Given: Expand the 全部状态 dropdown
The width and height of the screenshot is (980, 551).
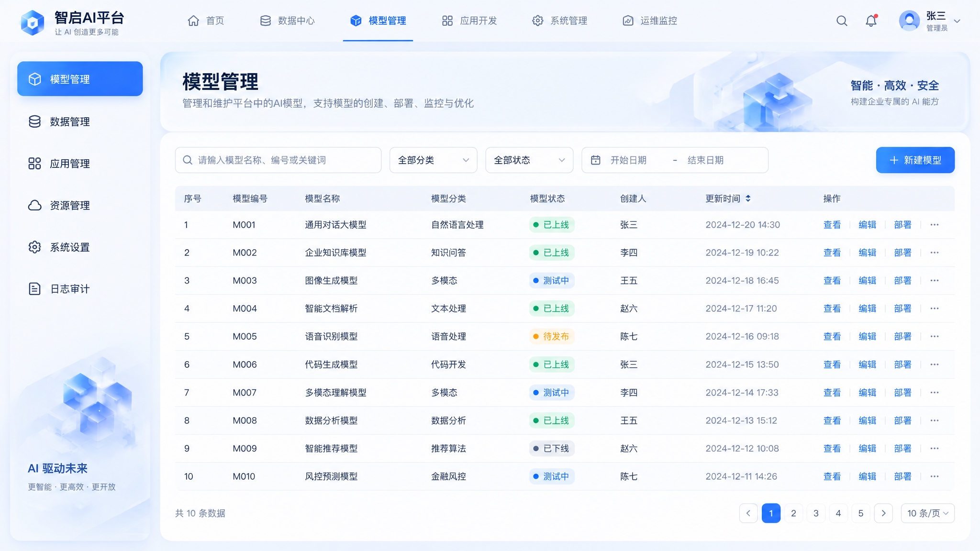Looking at the screenshot, I should (529, 160).
